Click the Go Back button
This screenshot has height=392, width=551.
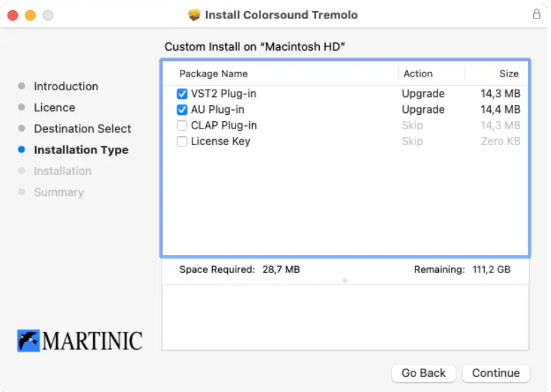click(x=424, y=373)
